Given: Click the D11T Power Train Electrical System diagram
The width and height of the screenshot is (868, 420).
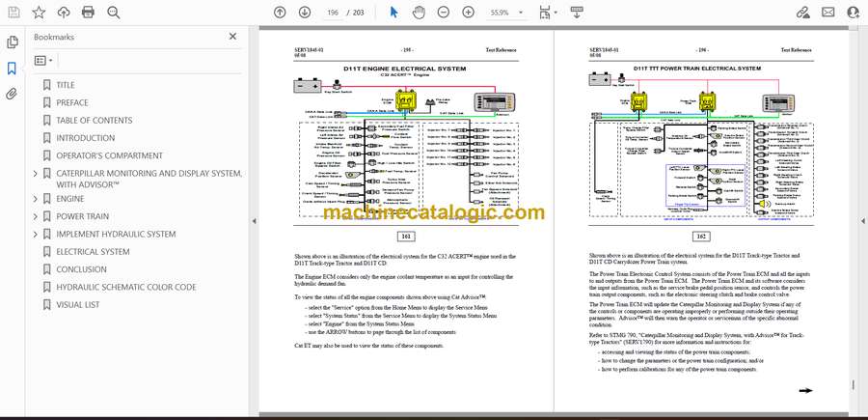Looking at the screenshot, I should click(700, 142).
